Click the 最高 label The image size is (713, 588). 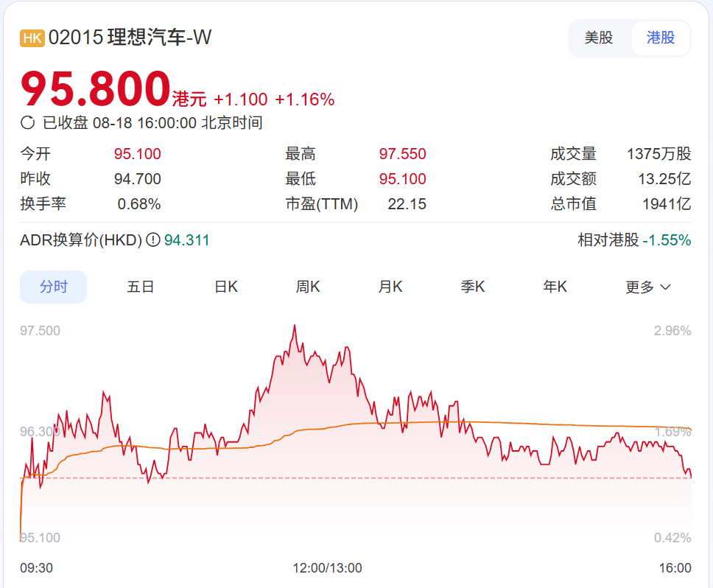(301, 154)
